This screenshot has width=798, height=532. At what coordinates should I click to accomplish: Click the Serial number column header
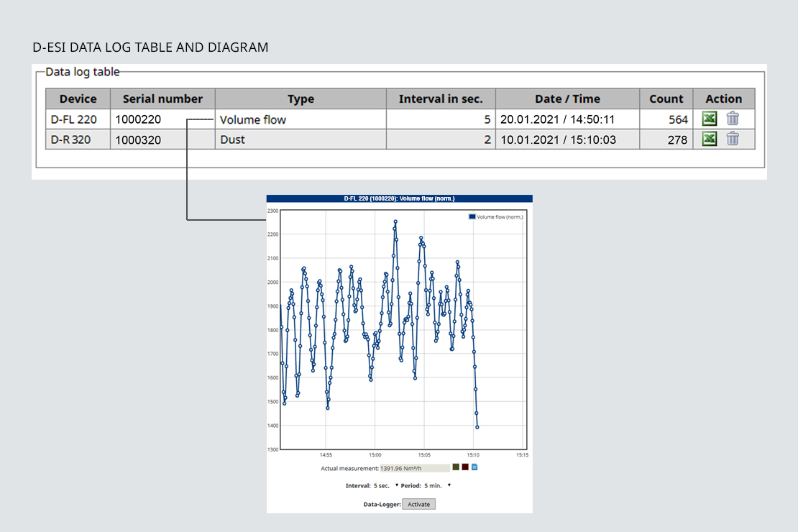pos(162,99)
